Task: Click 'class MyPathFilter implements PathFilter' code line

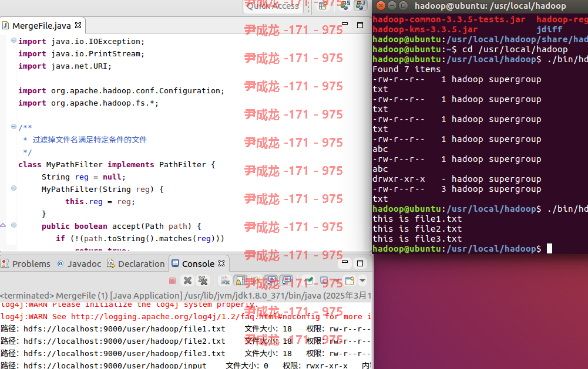Action: [x=117, y=164]
